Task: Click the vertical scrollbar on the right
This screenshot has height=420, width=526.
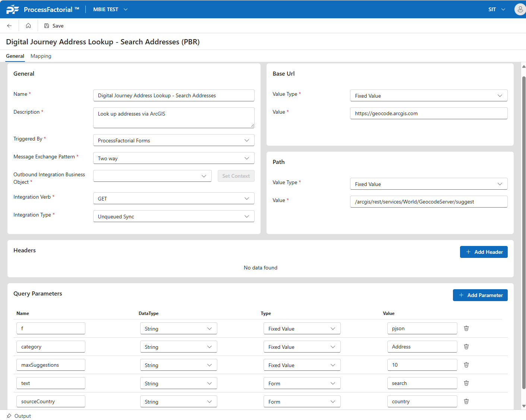Action: [523, 231]
